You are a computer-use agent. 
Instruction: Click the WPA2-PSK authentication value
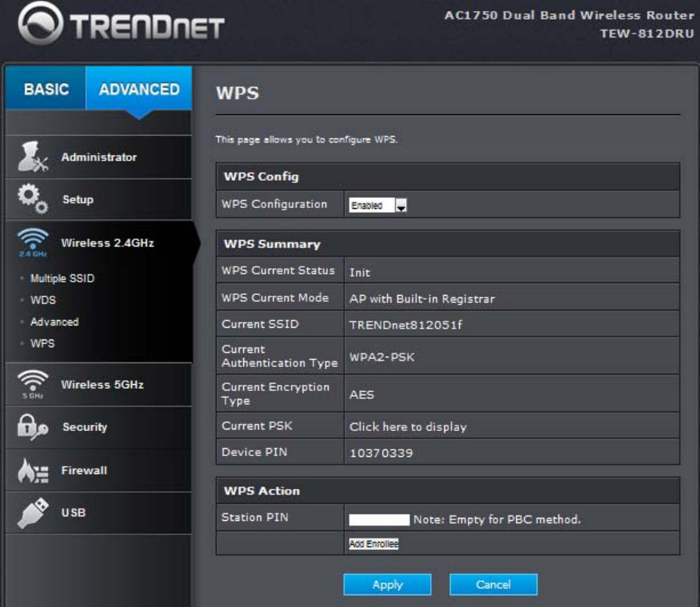point(382,357)
